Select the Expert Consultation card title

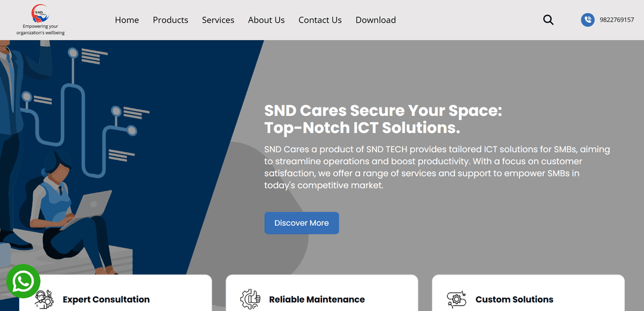[106, 300]
